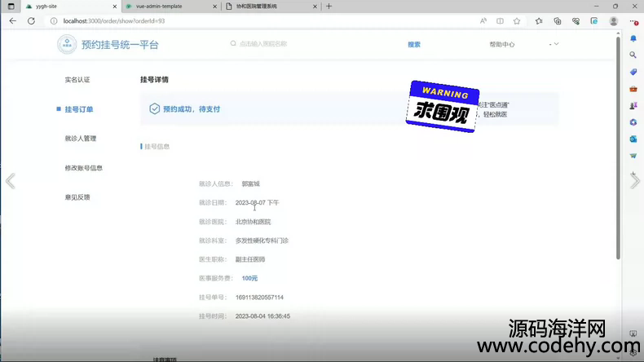The width and height of the screenshot is (644, 362).
Task: Click the patient name 郭富城
Action: [250, 183]
